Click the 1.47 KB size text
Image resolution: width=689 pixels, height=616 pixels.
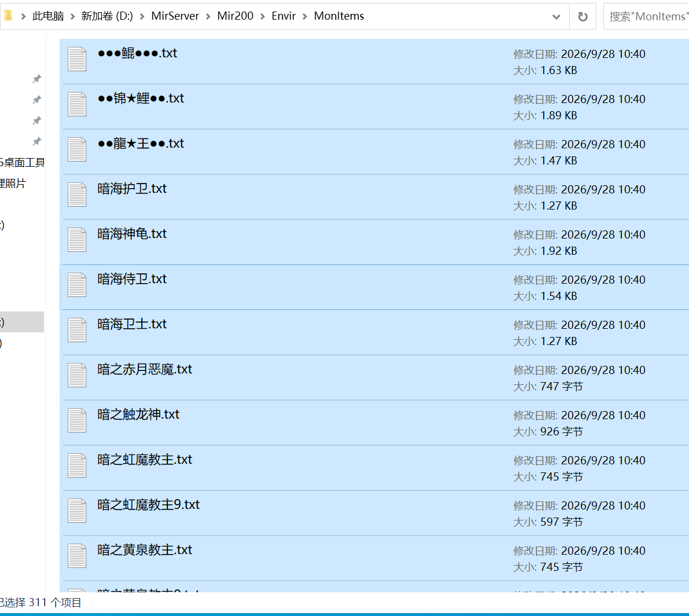pyautogui.click(x=559, y=161)
